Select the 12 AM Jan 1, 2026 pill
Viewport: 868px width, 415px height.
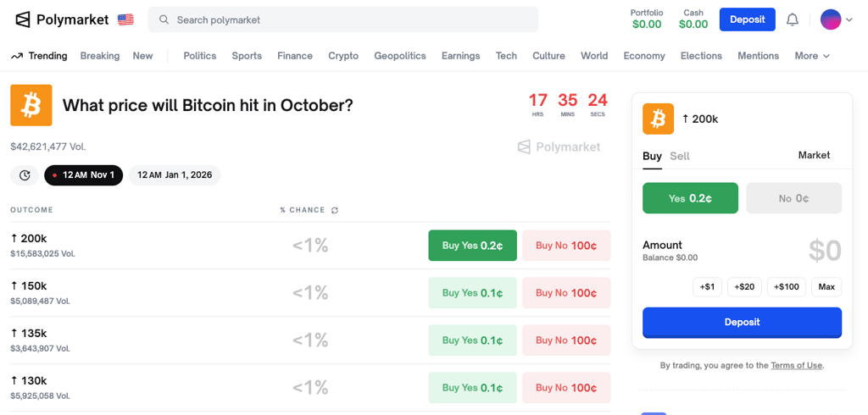click(175, 174)
